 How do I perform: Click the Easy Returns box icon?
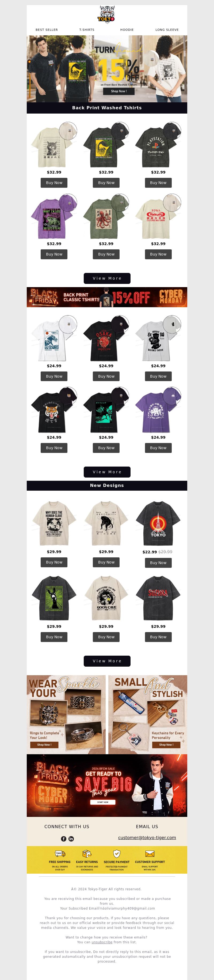(x=87, y=854)
